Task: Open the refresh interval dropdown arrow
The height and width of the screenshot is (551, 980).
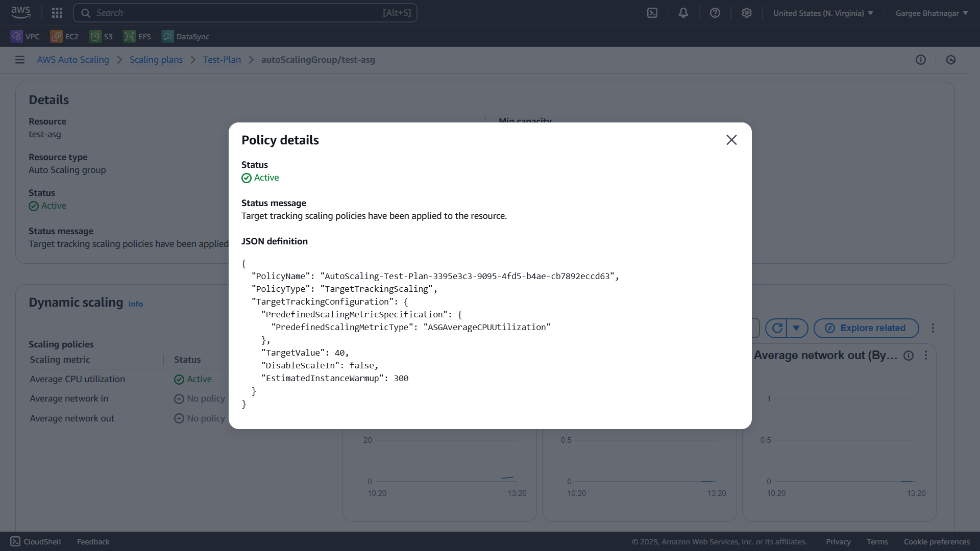Action: tap(797, 328)
